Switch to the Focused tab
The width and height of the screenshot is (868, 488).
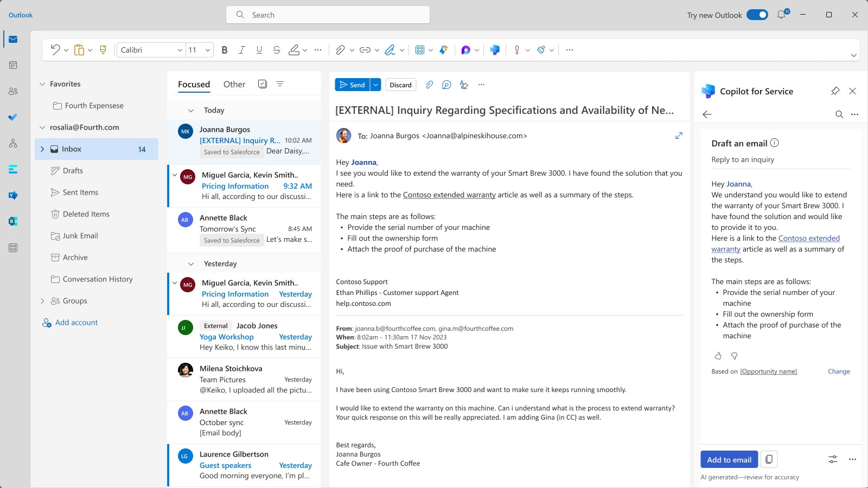tap(194, 84)
